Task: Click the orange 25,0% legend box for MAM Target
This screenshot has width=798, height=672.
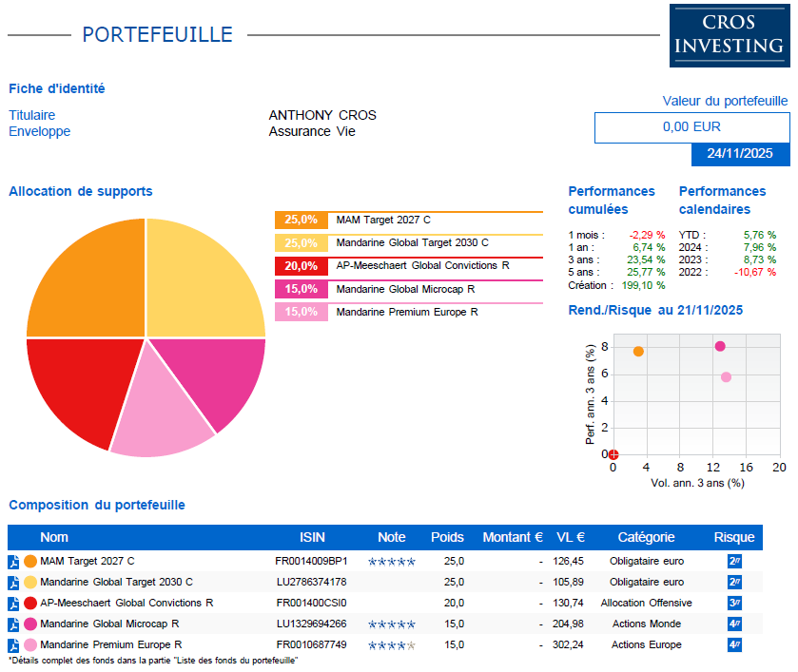Action: (x=302, y=220)
